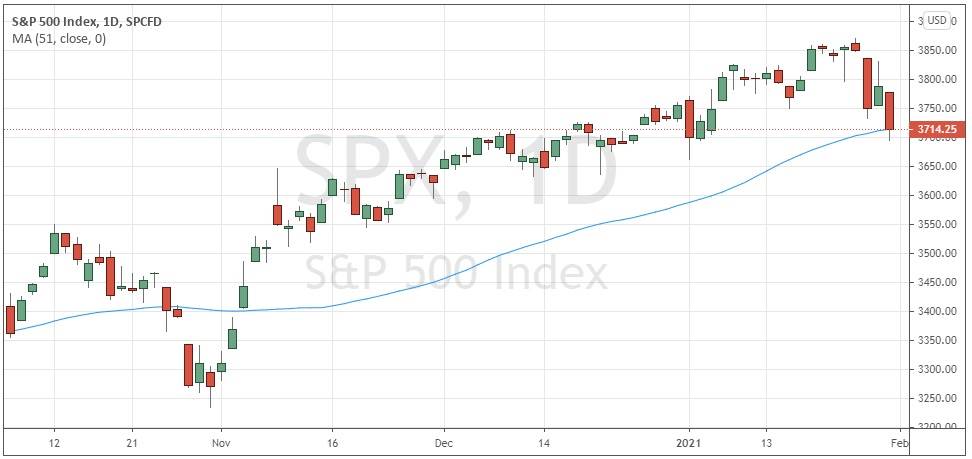Click the 3750.00 price axis label

[938, 108]
